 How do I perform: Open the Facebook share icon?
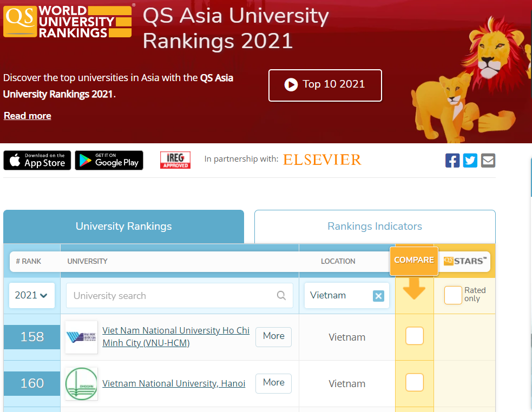452,160
